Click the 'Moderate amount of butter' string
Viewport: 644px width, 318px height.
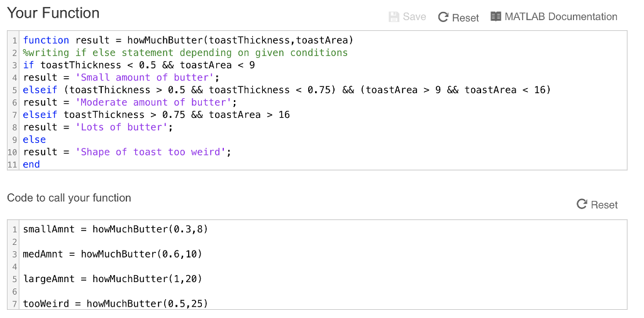[x=154, y=102]
